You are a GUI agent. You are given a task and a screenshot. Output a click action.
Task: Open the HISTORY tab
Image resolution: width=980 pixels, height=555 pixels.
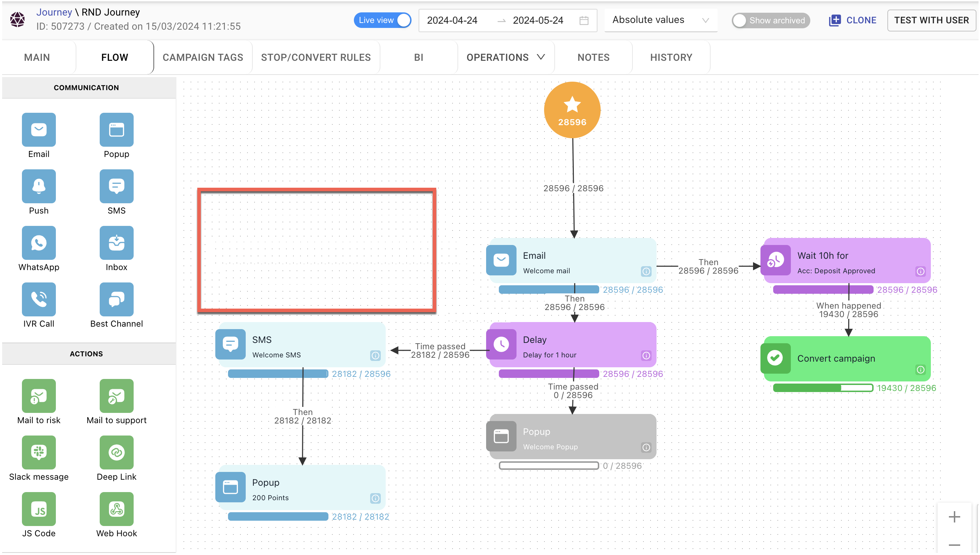click(x=671, y=57)
